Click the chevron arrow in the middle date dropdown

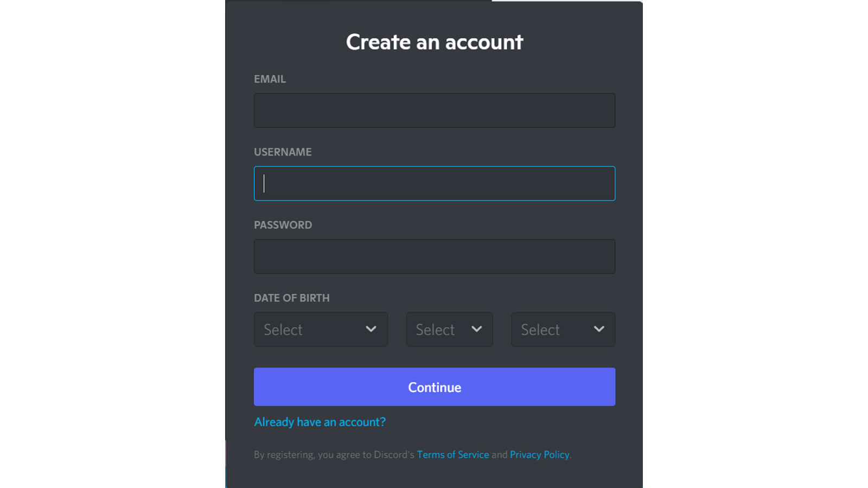tap(476, 329)
